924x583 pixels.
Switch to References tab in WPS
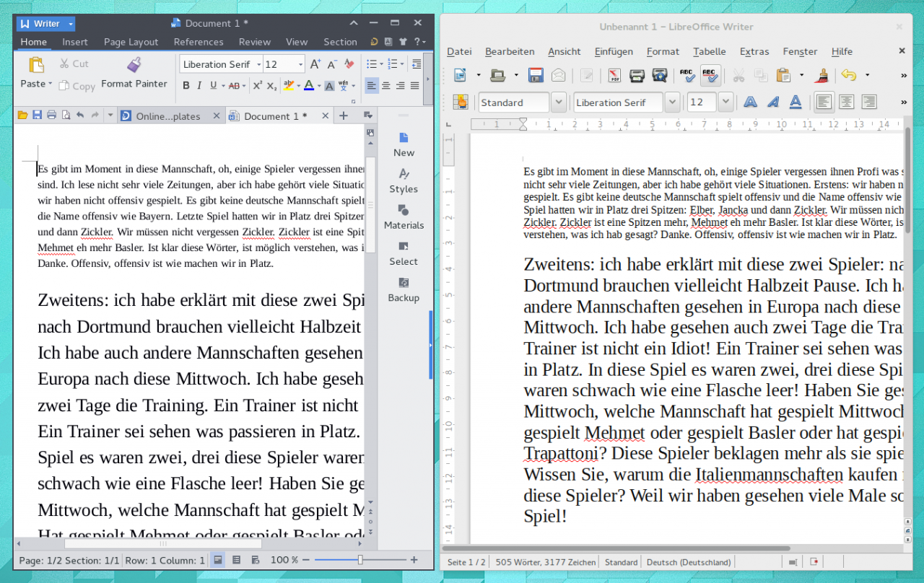coord(199,42)
